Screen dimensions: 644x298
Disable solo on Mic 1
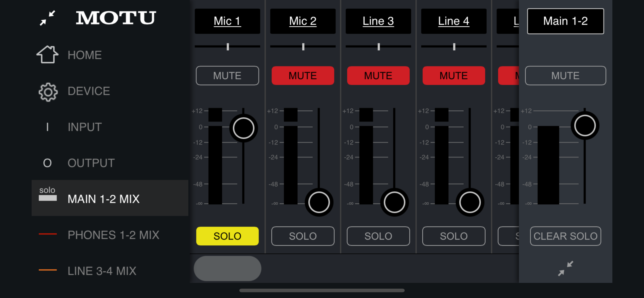coord(227,236)
